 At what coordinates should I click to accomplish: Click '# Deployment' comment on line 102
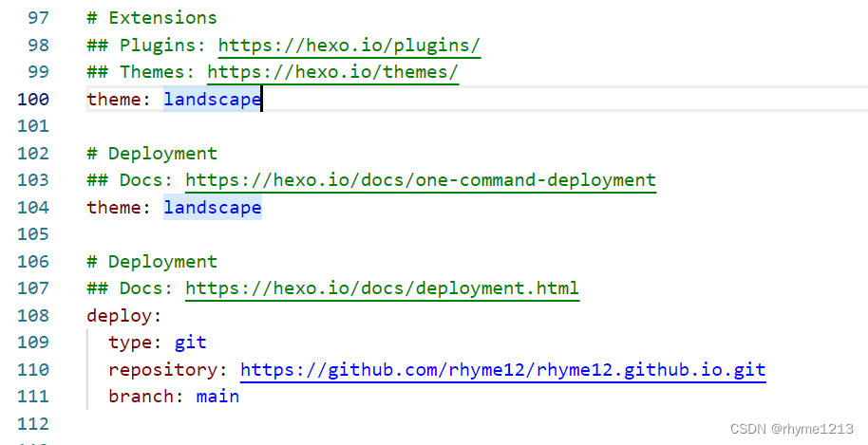[x=152, y=154]
